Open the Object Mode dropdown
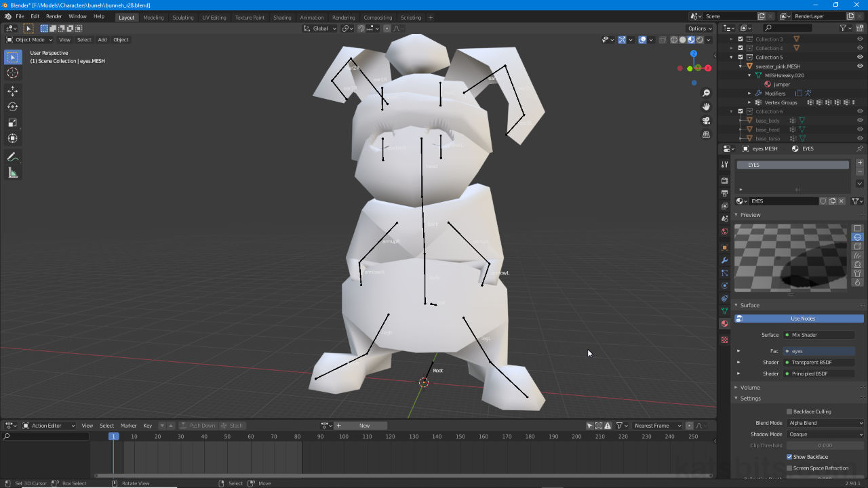 (x=29, y=39)
